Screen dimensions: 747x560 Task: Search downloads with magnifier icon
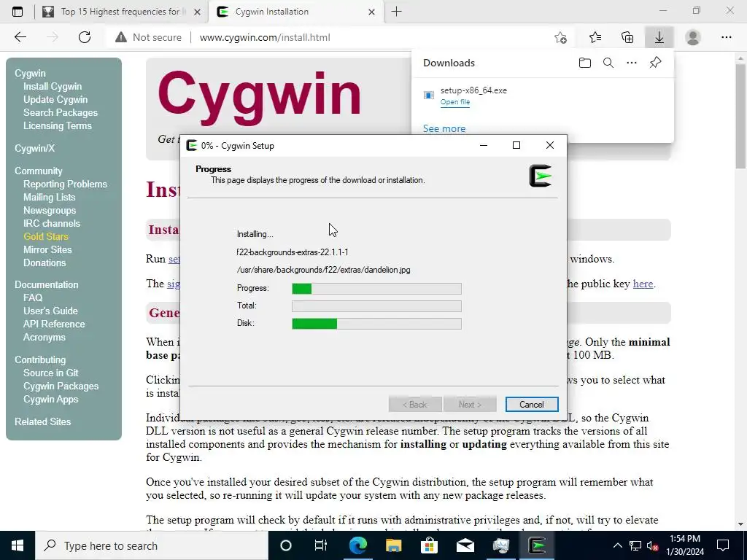[608, 63]
